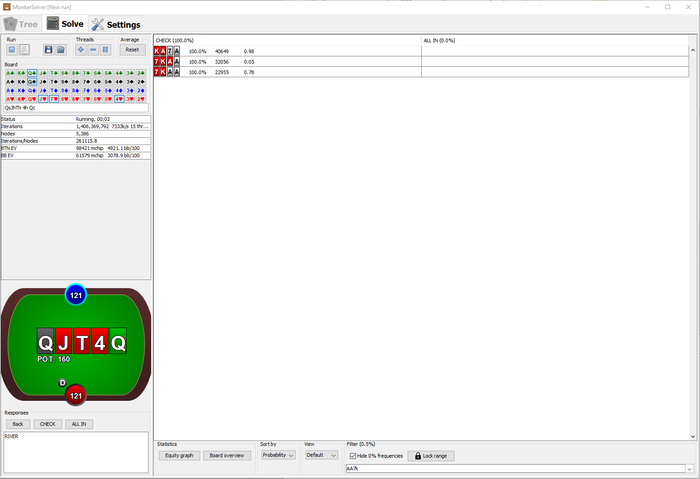The image size is (700, 479).
Task: Choose the CHECK response
Action: [47, 424]
